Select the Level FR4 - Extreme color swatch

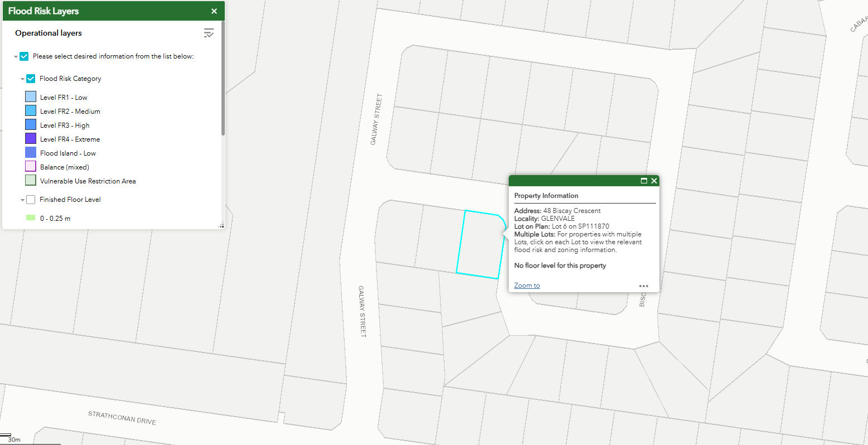pos(31,139)
